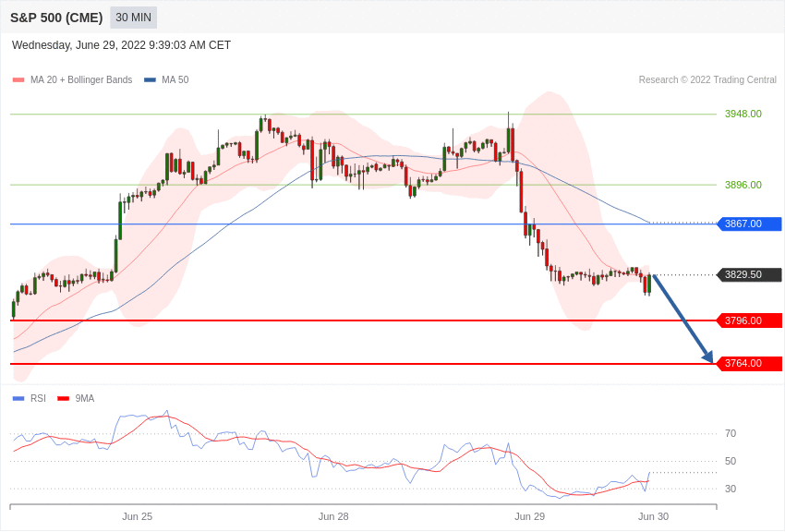Image resolution: width=785 pixels, height=532 pixels.
Task: Click the black 3829.50 current price tag
Action: coord(750,274)
